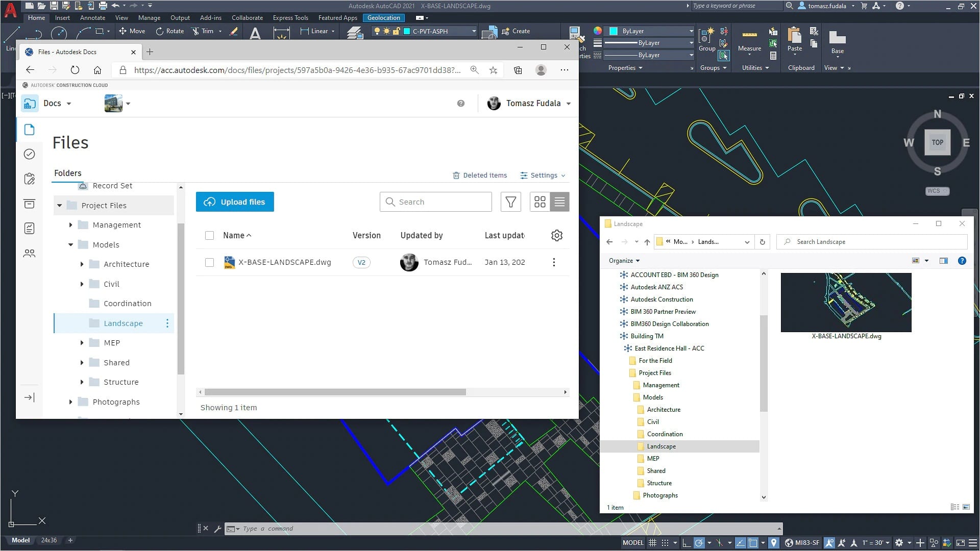This screenshot has height=551, width=980.
Task: Click the filter funnel icon in Docs
Action: [x=510, y=202]
